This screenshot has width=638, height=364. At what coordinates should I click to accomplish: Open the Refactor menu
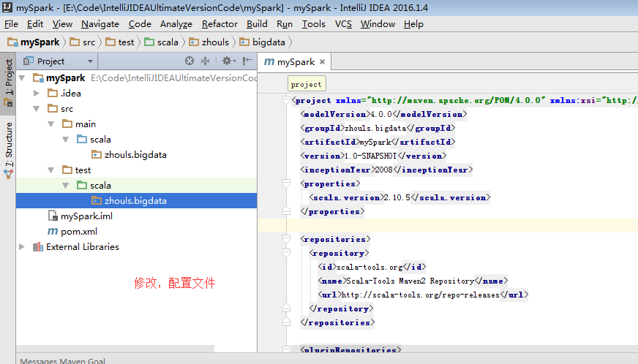219,24
